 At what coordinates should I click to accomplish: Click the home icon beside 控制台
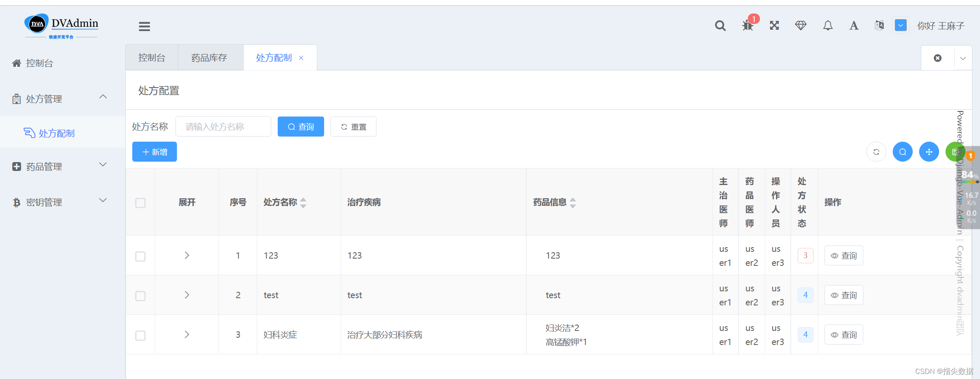(17, 63)
